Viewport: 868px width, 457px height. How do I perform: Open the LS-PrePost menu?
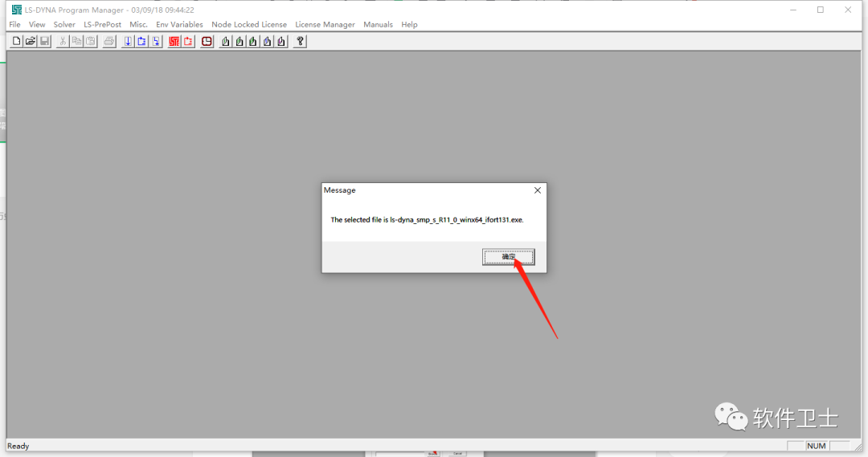tap(102, 24)
